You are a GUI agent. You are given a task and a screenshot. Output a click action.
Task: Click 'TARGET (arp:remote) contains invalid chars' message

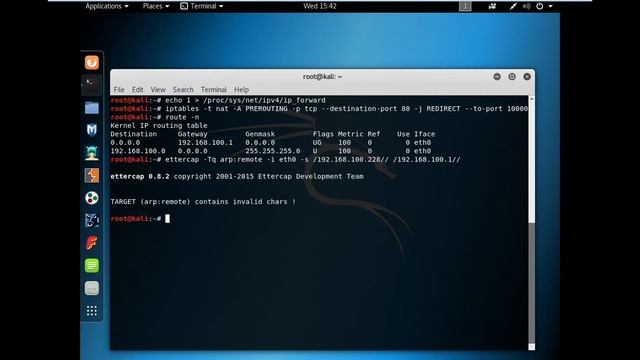(x=203, y=202)
